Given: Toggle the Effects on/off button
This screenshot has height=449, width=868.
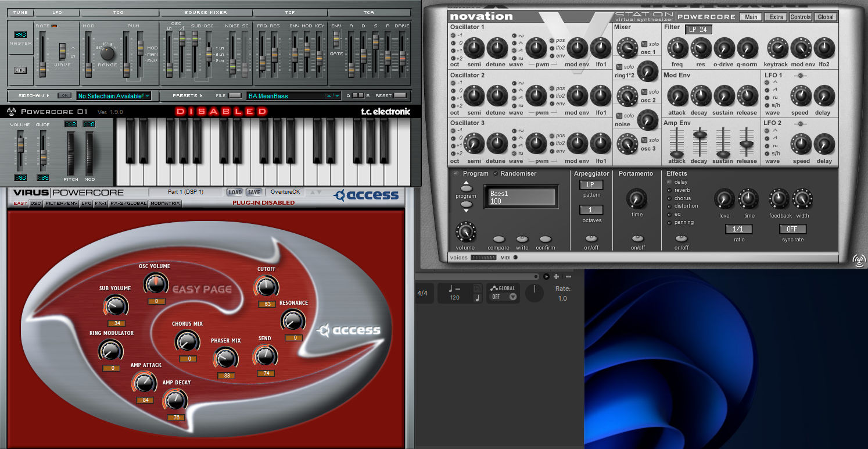Looking at the screenshot, I should pyautogui.click(x=682, y=238).
